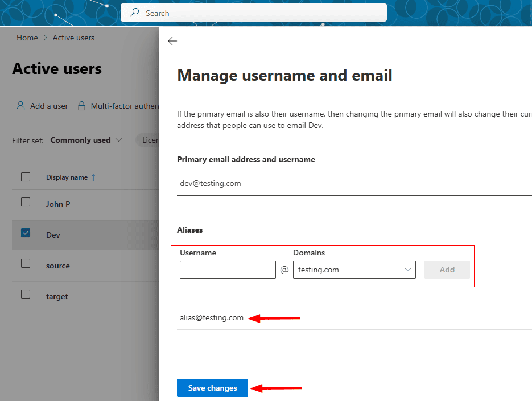Toggle the select-all checkbox in the header row
The width and height of the screenshot is (532, 401).
(x=26, y=177)
